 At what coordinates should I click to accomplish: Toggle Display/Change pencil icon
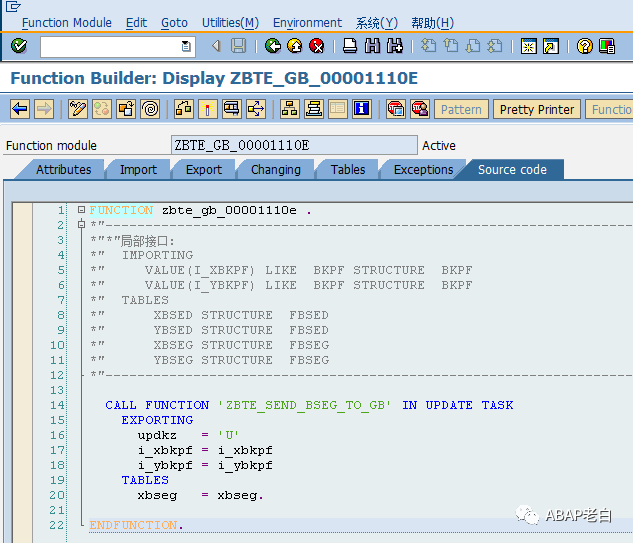click(78, 109)
